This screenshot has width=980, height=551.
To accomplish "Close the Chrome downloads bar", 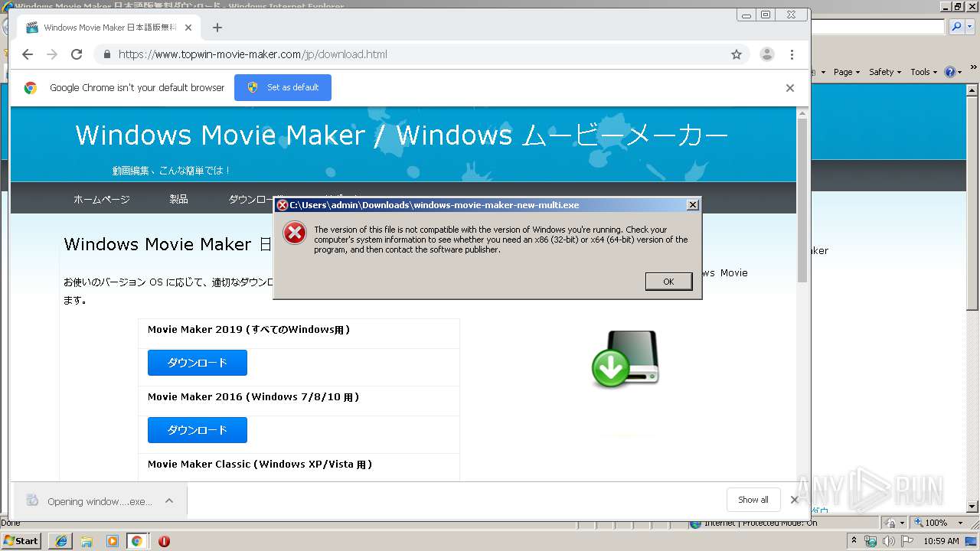I will pyautogui.click(x=795, y=500).
